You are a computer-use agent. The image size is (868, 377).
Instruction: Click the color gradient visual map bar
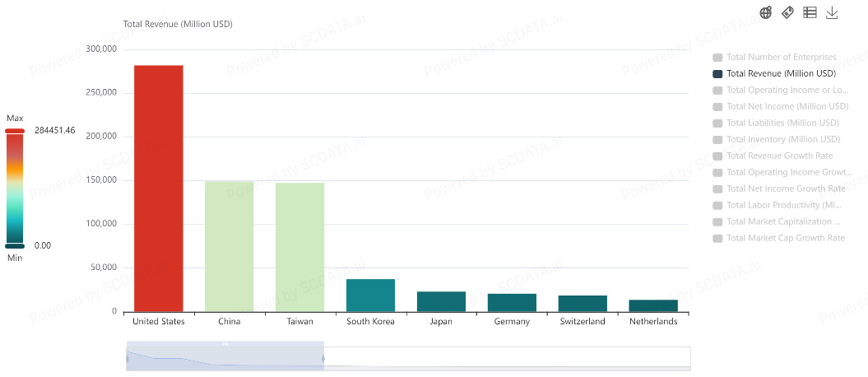[x=15, y=188]
